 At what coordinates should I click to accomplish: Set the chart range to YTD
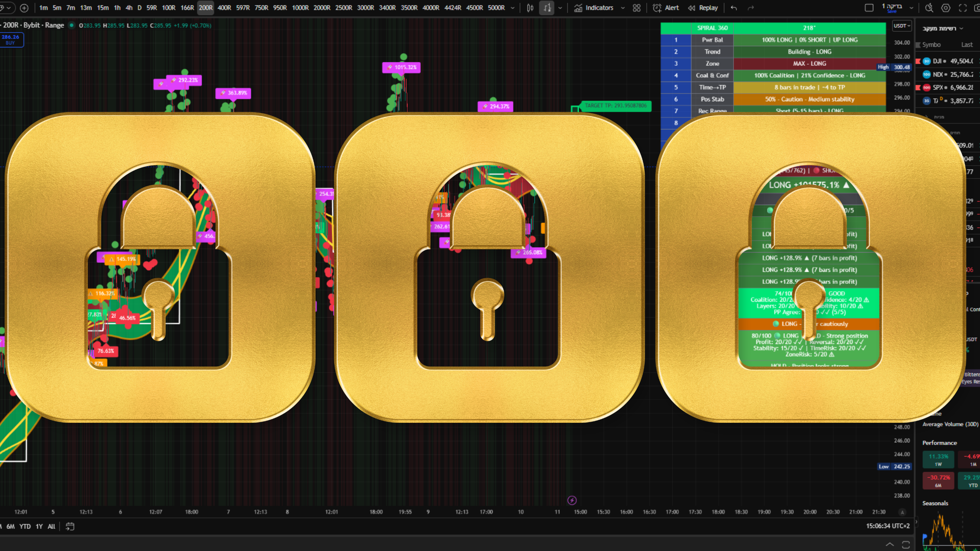point(25,527)
